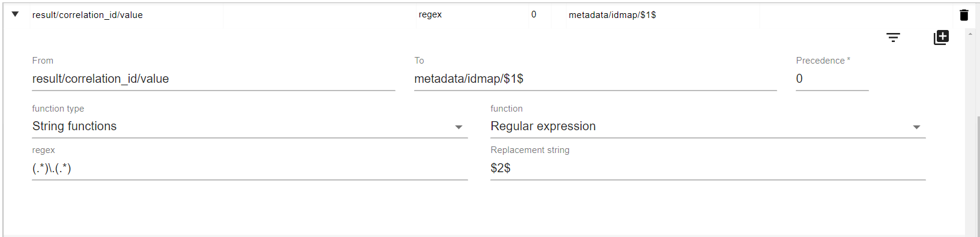Edit the To field metadata/idmap/$1$
Screen dimensions: 980x237
pyautogui.click(x=595, y=79)
